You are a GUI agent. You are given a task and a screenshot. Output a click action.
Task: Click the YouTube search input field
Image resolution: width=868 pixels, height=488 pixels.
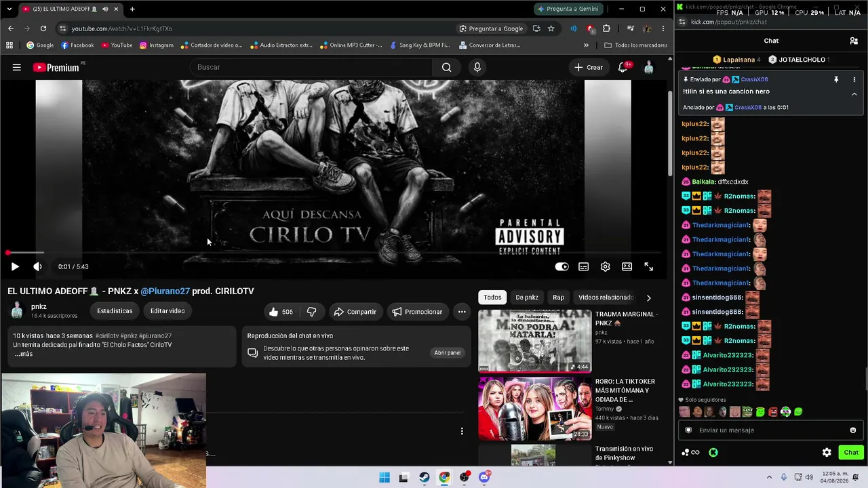tap(311, 67)
